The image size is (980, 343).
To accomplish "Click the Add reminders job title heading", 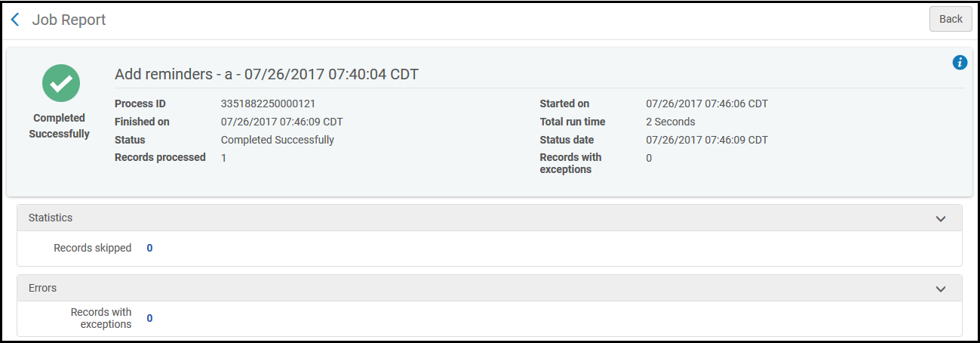I will point(266,74).
